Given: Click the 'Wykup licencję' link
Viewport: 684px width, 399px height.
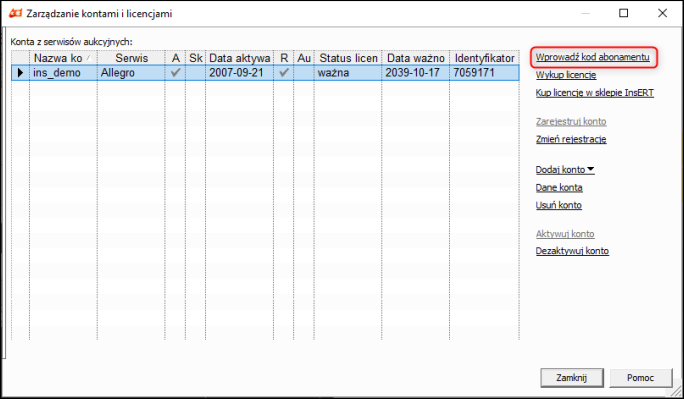Looking at the screenshot, I should (x=566, y=75).
